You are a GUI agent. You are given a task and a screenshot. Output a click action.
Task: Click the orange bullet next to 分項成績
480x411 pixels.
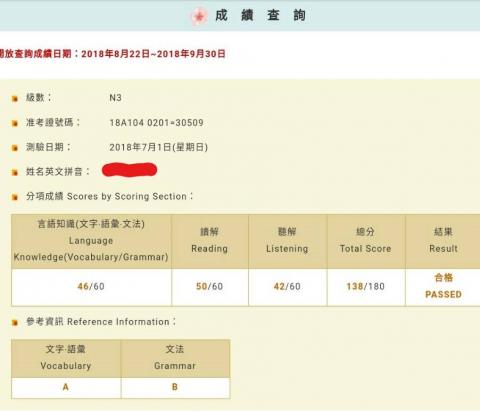15,197
